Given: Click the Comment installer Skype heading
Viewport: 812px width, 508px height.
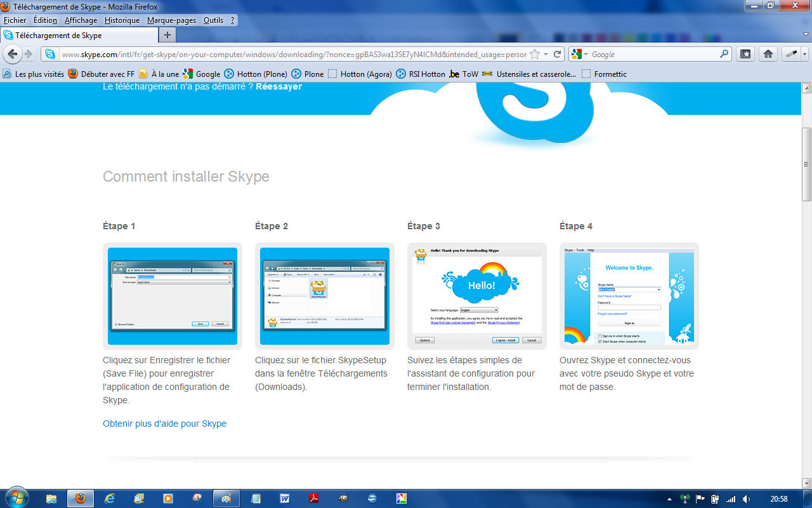Looking at the screenshot, I should [x=186, y=177].
